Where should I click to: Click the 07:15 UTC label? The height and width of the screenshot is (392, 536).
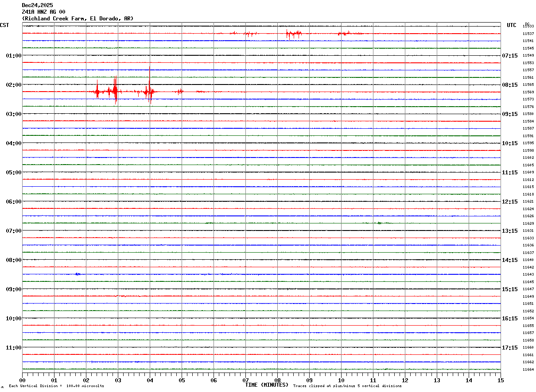pyautogui.click(x=509, y=56)
